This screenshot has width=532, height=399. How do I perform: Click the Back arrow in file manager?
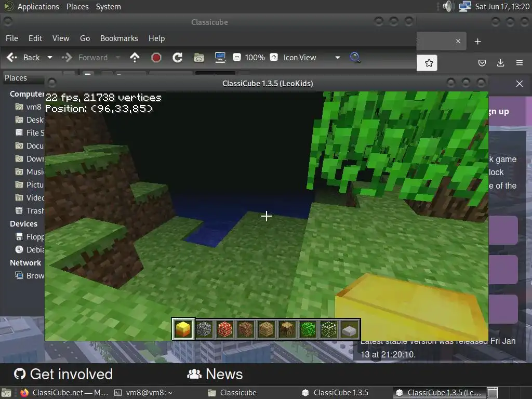point(23,58)
